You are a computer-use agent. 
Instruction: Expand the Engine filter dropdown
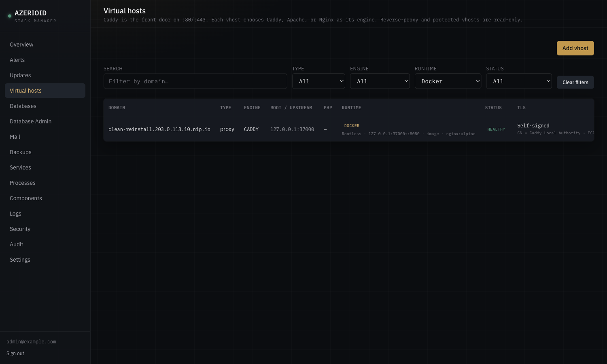pos(380,81)
